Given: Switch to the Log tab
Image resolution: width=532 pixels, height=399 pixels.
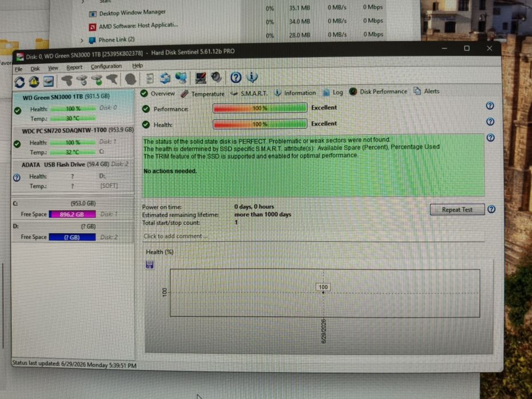Looking at the screenshot, I should click(x=333, y=92).
